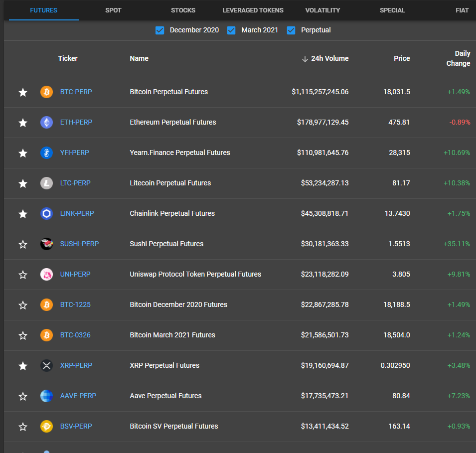Switch to the SPOT tab
This screenshot has height=453, width=476.
click(113, 10)
